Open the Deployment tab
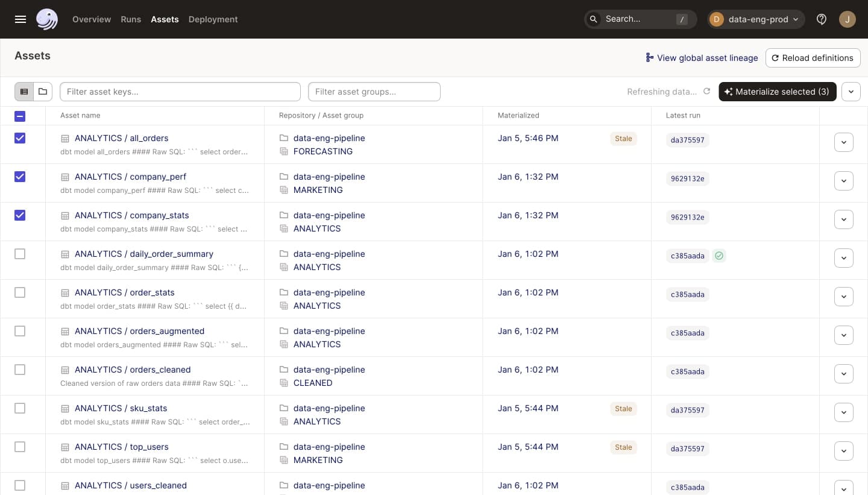 [x=213, y=19]
